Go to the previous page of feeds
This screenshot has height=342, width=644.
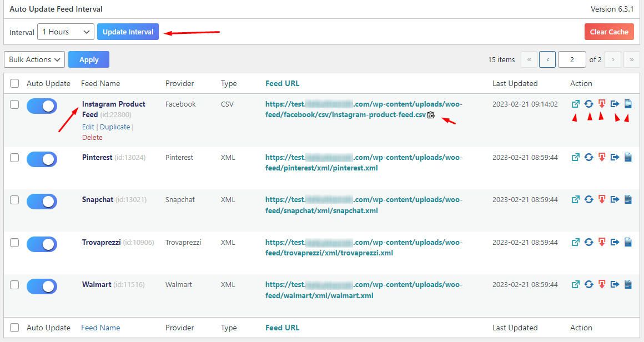pos(547,59)
